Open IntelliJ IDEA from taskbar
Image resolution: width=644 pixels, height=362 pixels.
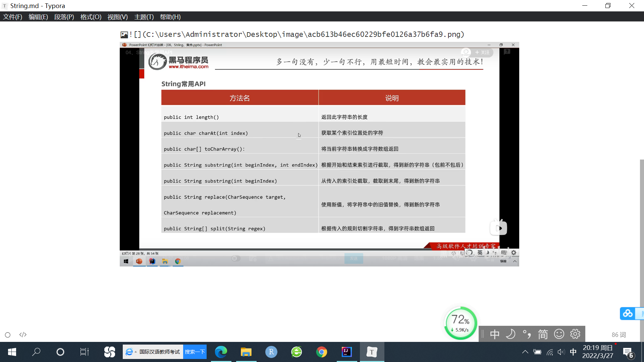click(x=346, y=352)
